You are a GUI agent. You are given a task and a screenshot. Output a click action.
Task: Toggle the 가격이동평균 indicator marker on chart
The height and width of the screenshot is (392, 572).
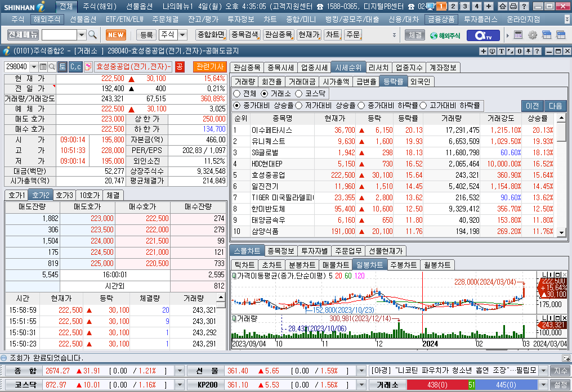coord(234,276)
